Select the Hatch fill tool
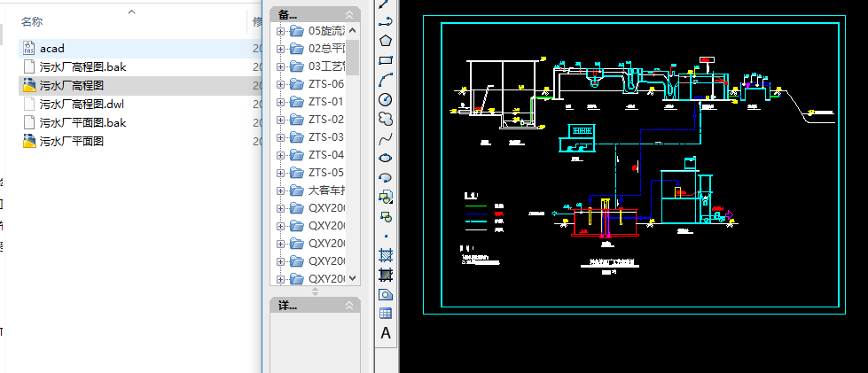 coord(386,255)
